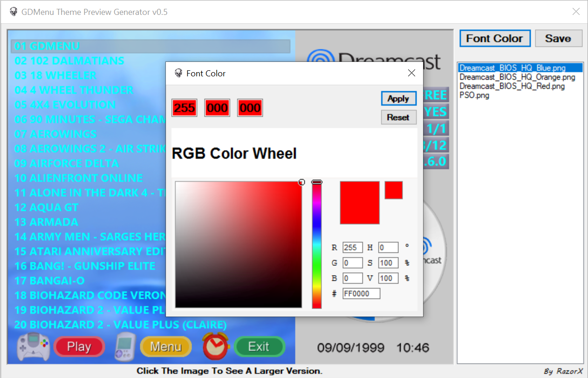Viewport: 588px width, 378px height.
Task: Click the Save button
Action: 558,39
